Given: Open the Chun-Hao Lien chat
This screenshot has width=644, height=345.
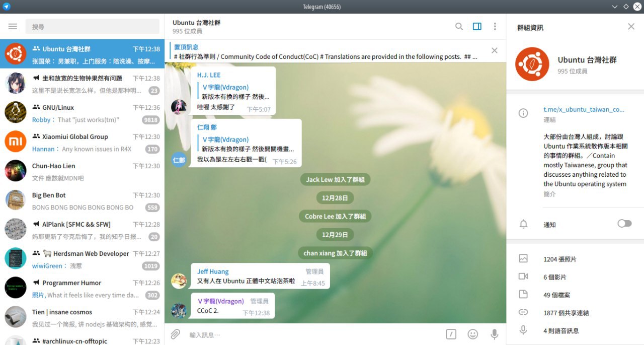Looking at the screenshot, I should [x=82, y=171].
